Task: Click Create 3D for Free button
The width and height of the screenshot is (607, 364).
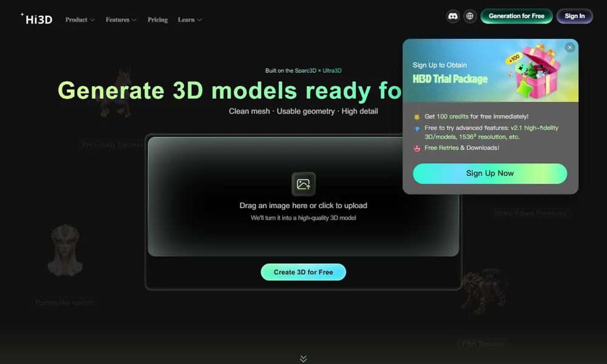Action: (x=303, y=272)
